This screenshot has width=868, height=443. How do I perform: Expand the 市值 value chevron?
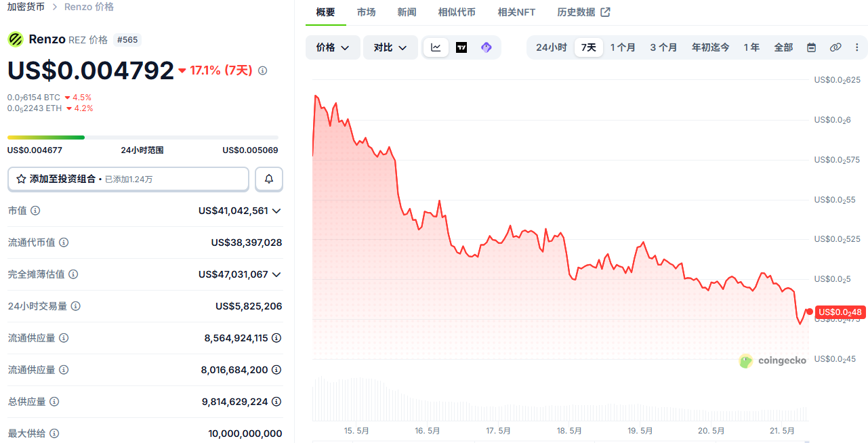click(276, 211)
